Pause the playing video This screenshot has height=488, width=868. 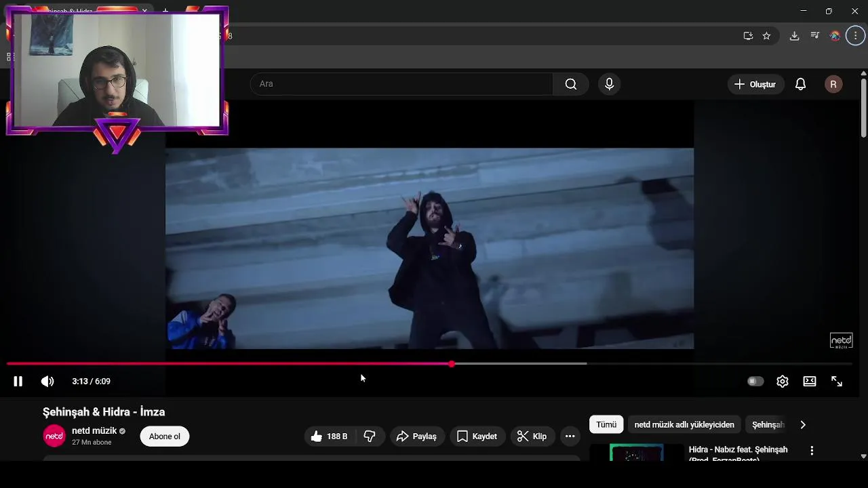pyautogui.click(x=18, y=382)
